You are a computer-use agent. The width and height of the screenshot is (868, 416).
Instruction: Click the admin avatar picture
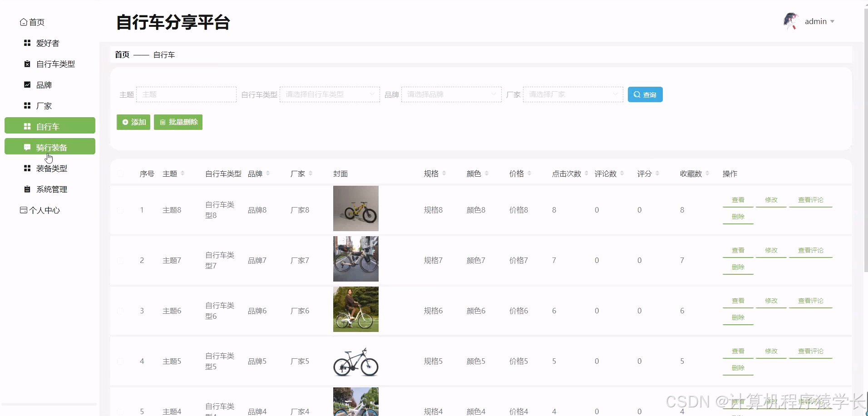click(x=791, y=21)
